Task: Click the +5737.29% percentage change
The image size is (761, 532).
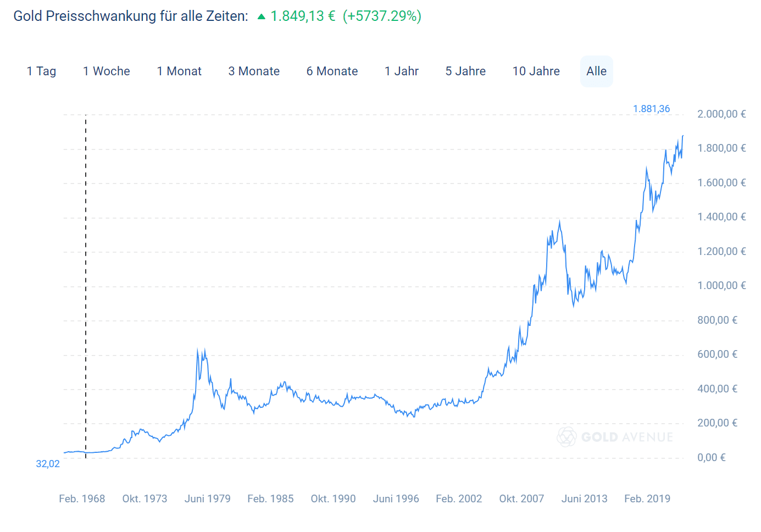Action: pos(382,16)
